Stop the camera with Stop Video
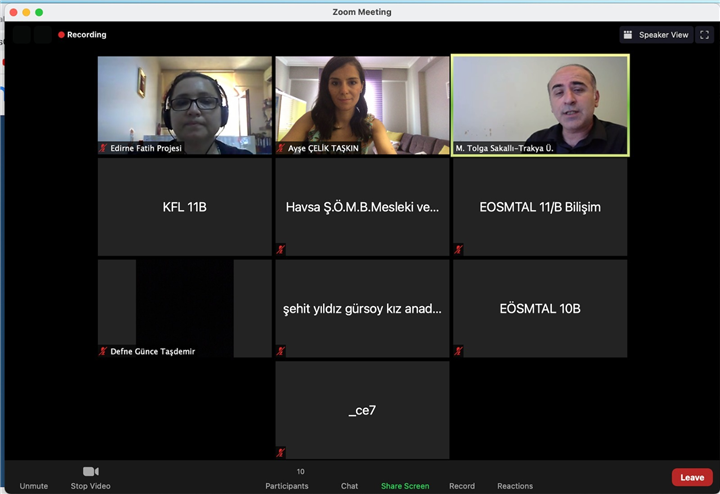The height and width of the screenshot is (494, 720). point(90,479)
